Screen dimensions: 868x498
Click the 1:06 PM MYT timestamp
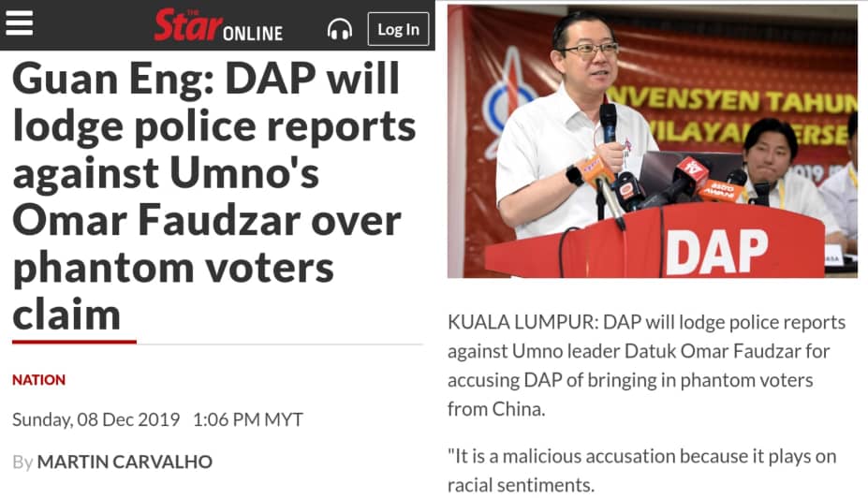247,419
